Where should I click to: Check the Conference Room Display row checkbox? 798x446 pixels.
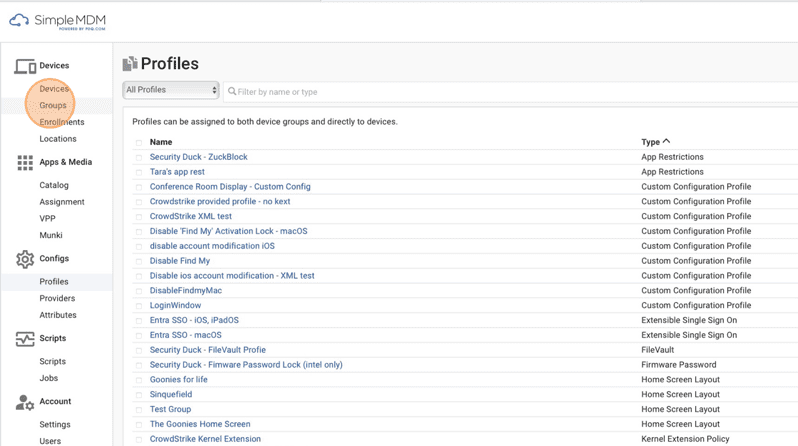coord(138,187)
